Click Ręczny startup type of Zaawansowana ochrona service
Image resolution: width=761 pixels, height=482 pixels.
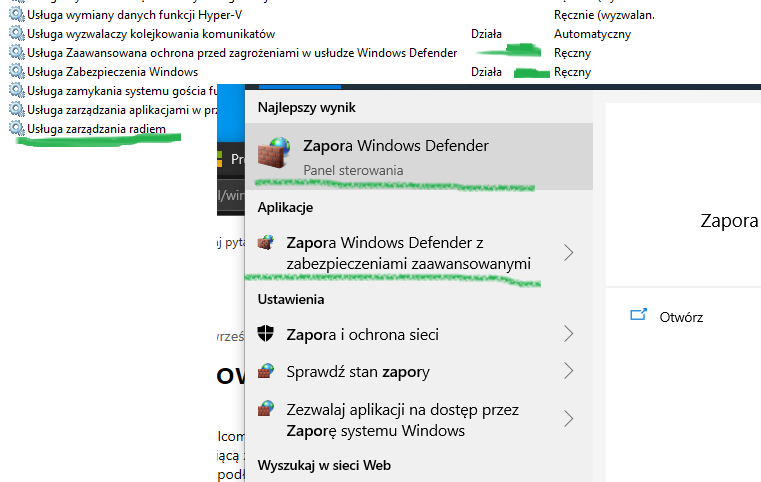pyautogui.click(x=573, y=53)
